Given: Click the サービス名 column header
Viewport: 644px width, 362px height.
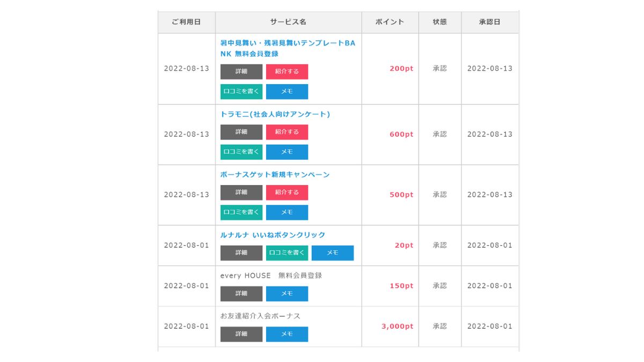Looking at the screenshot, I should 288,22.
